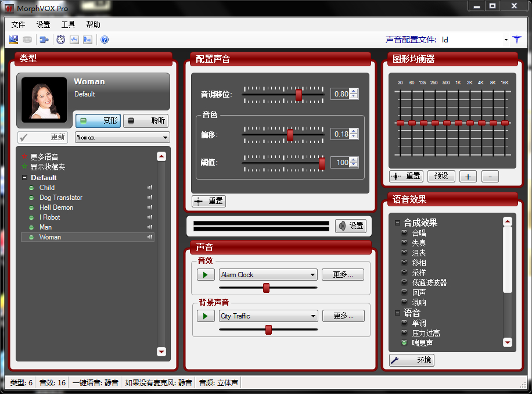Image resolution: width=532 pixels, height=394 pixels.
Task: Open the 工具 menu
Action: coord(68,24)
